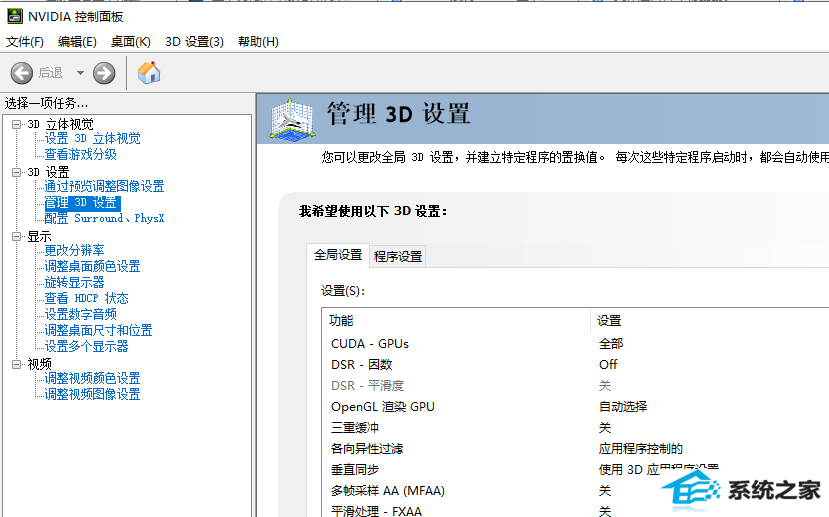Open 旋转显示器 link

(x=75, y=282)
